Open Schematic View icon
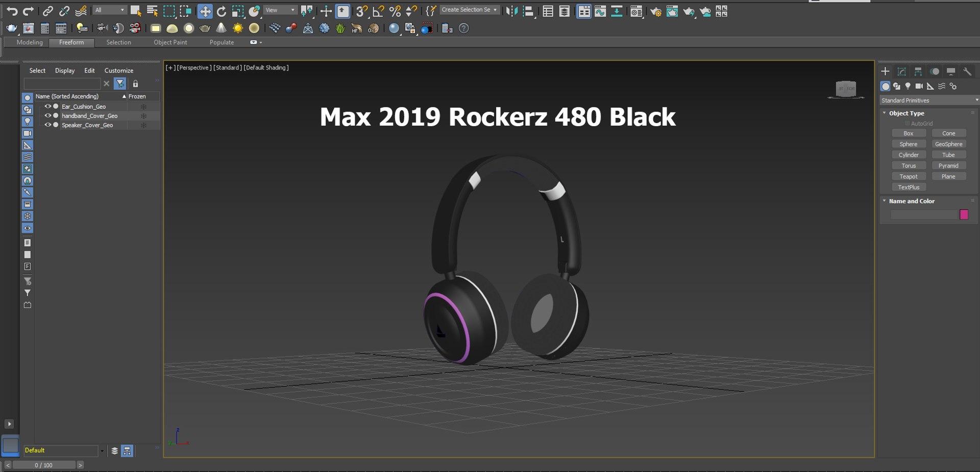Screen dimensions: 980x472 pos(617,11)
